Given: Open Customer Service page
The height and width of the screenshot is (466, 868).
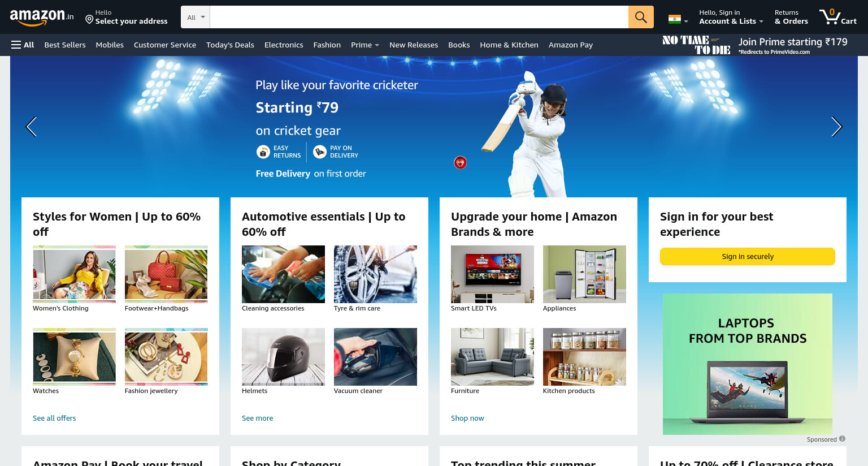Looking at the screenshot, I should click(x=165, y=45).
